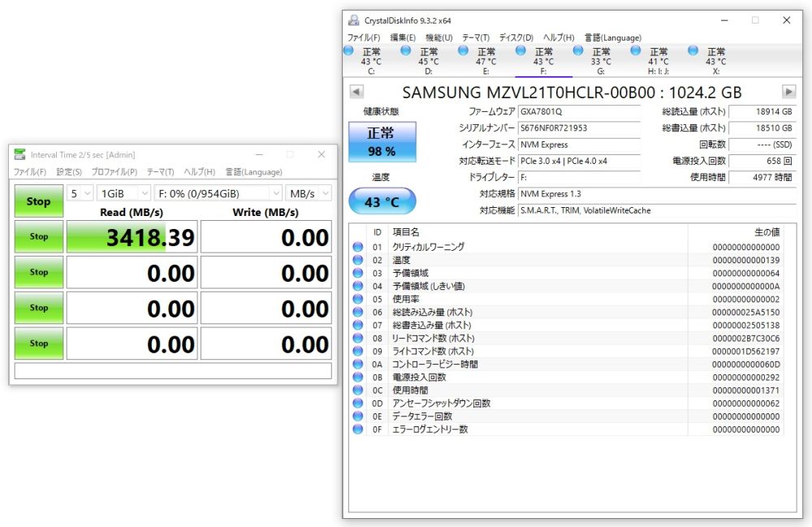
Task: Open ディスク(D) menu in CrystalDiskInfo
Action: (x=516, y=37)
